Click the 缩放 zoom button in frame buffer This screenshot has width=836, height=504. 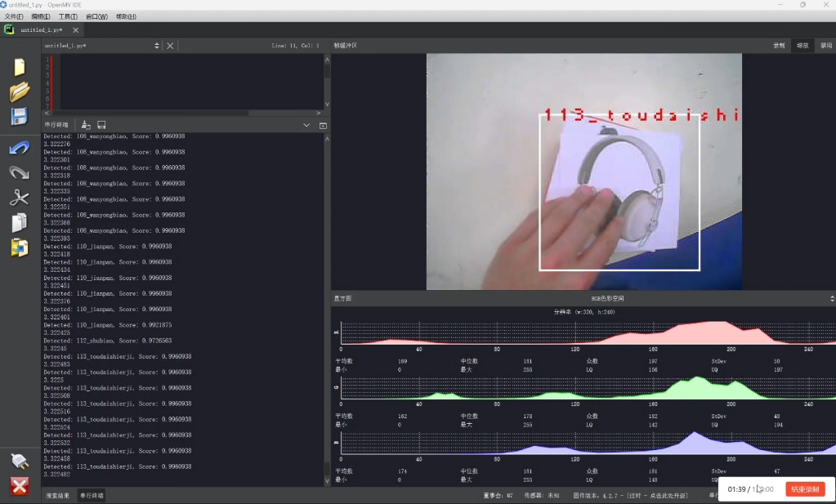click(802, 46)
